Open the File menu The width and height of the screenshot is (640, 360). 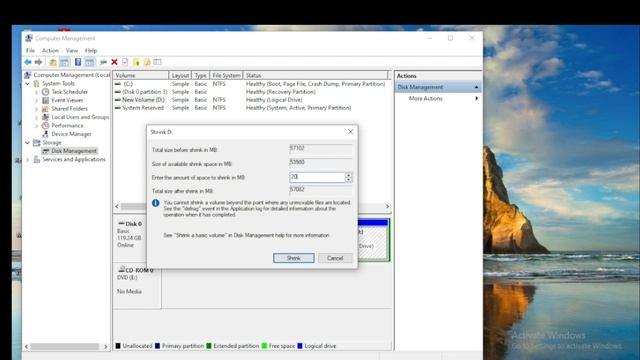(31, 51)
